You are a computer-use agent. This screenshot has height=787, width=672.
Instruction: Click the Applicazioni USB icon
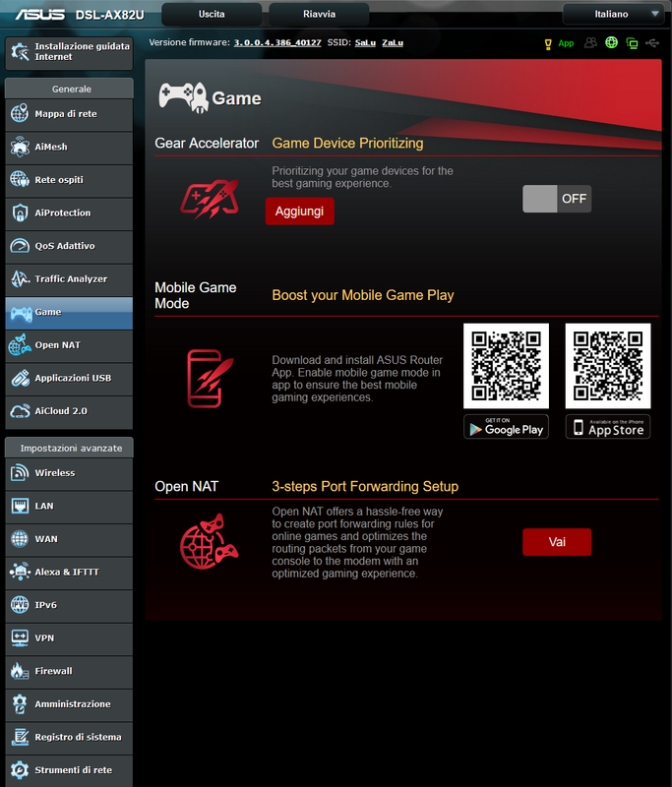20,378
